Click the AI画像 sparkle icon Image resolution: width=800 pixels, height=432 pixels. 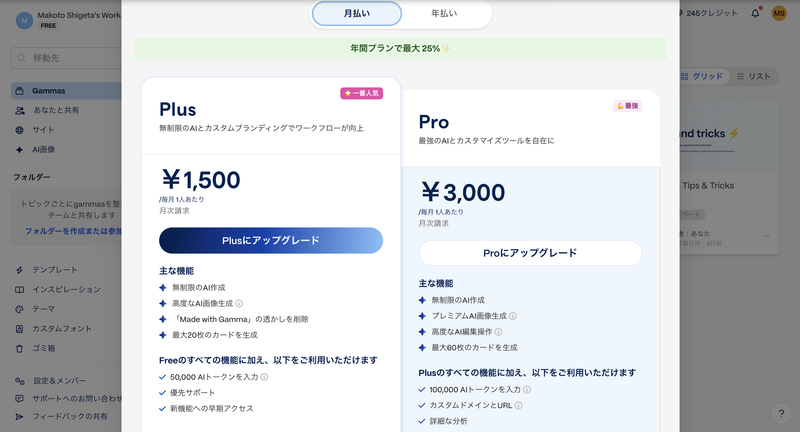click(x=19, y=149)
